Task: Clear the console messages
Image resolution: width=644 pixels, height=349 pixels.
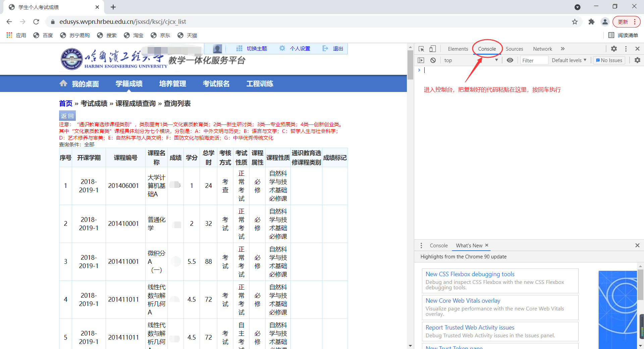Action: (x=433, y=60)
